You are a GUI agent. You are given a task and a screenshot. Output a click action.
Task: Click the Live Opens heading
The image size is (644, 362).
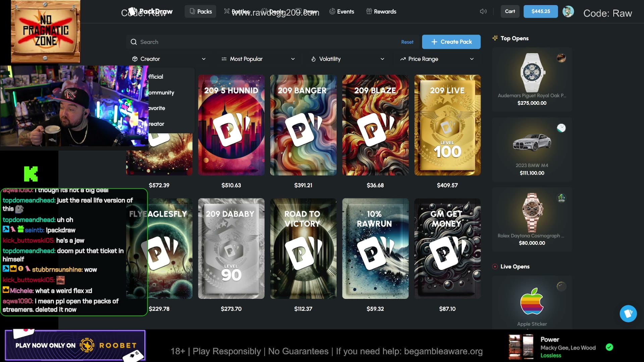pos(515,267)
